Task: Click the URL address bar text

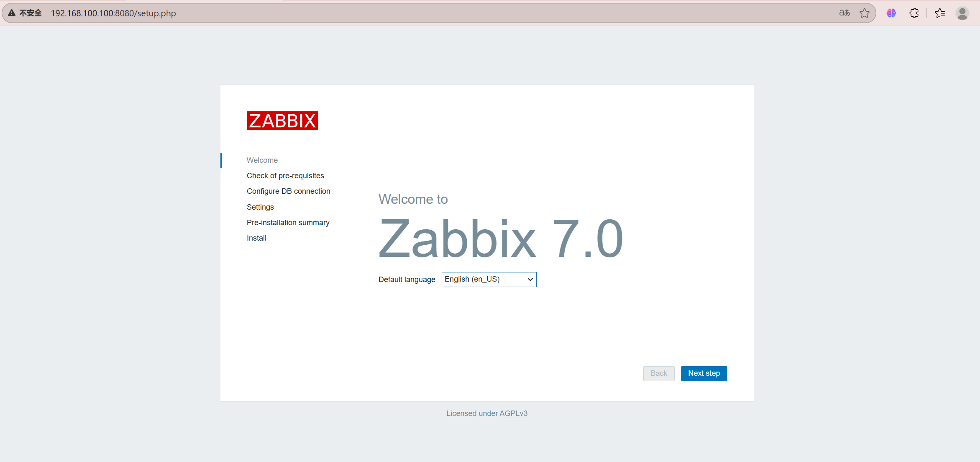Action: (113, 13)
